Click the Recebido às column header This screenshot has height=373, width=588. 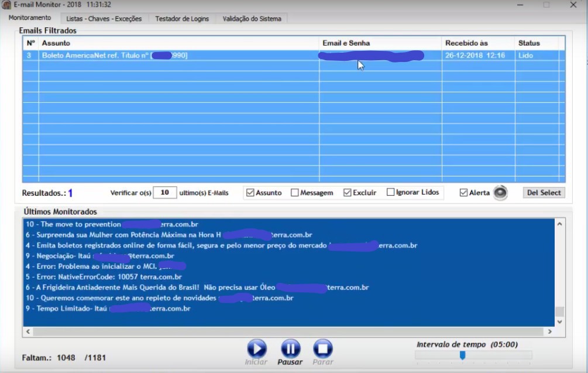coord(466,43)
